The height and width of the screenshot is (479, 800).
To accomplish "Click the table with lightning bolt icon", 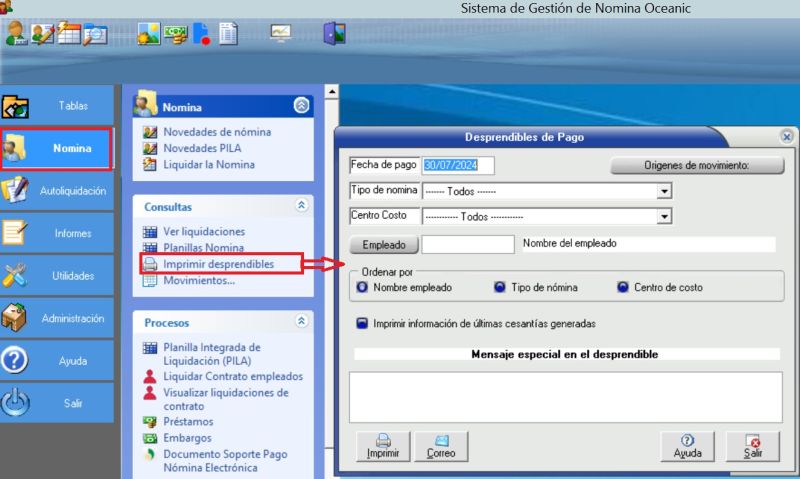I will (68, 34).
